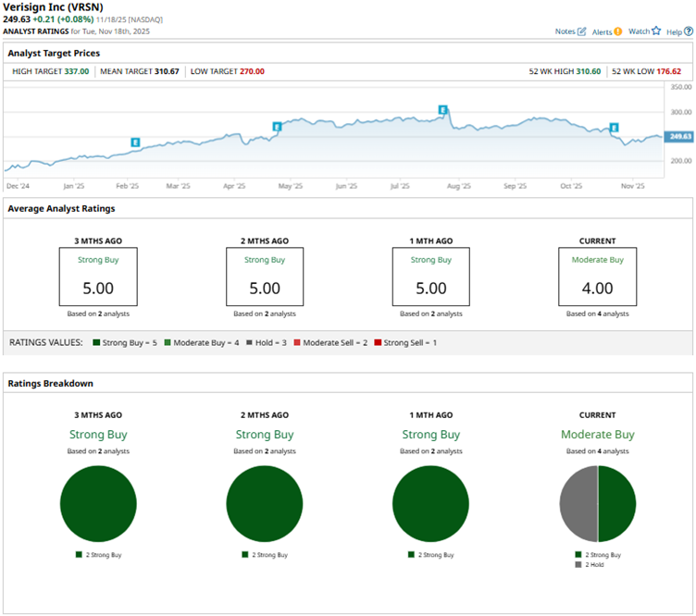The width and height of the screenshot is (696, 616).
Task: Click the Strong Sell red legend swatch
Action: pos(376,343)
